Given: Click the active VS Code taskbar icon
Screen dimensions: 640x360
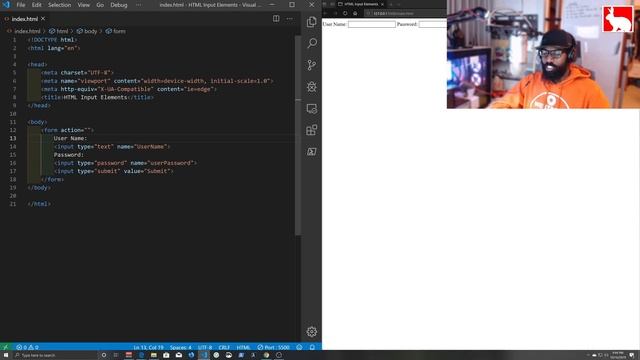Looking at the screenshot, I should pyautogui.click(x=204, y=355).
